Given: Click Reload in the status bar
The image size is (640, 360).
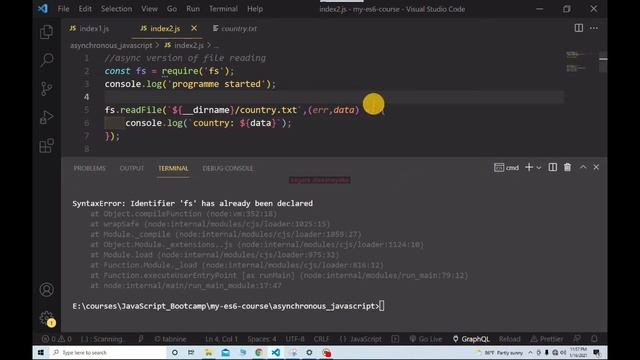Looking at the screenshot, I should pos(509,339).
